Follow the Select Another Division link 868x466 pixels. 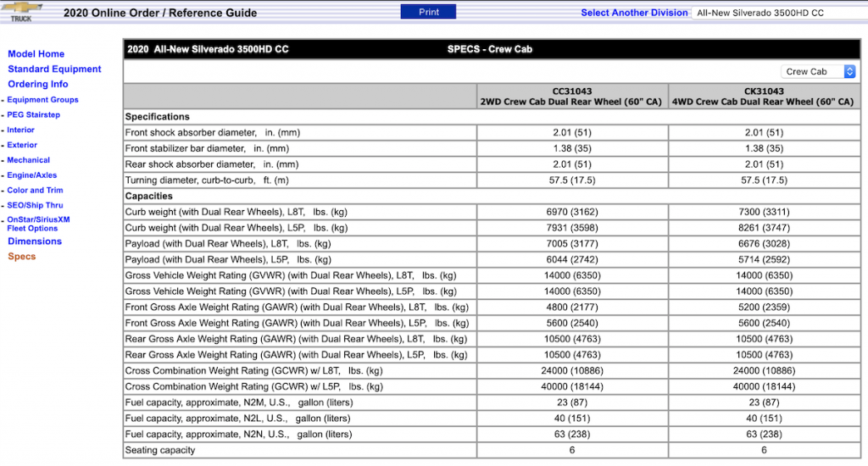pyautogui.click(x=634, y=13)
